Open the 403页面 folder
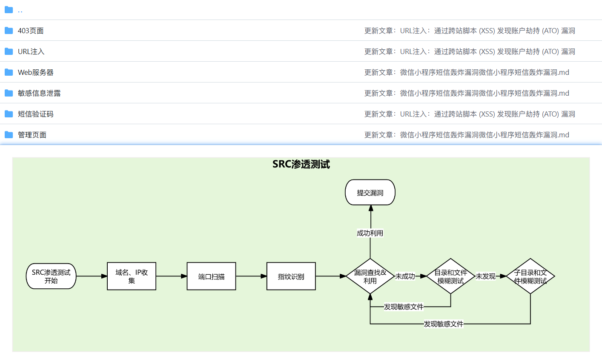The image size is (602, 364). click(31, 31)
